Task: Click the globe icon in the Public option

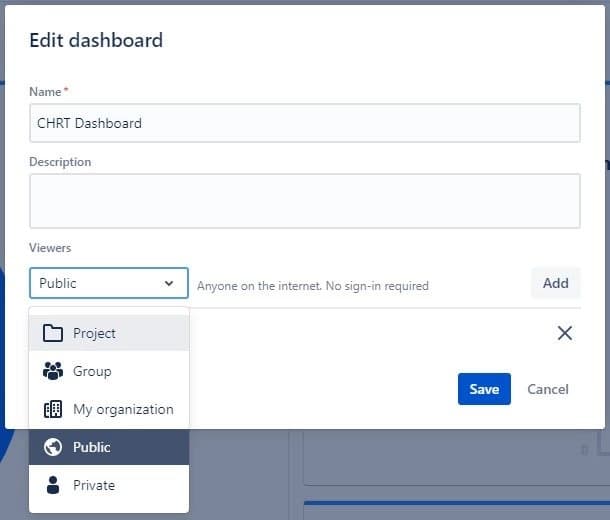Action: coord(53,447)
